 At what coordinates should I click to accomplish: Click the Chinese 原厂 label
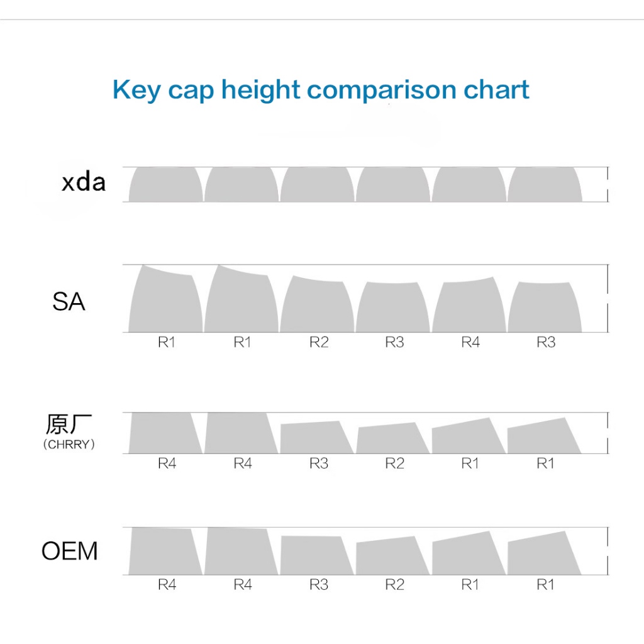pos(69,425)
